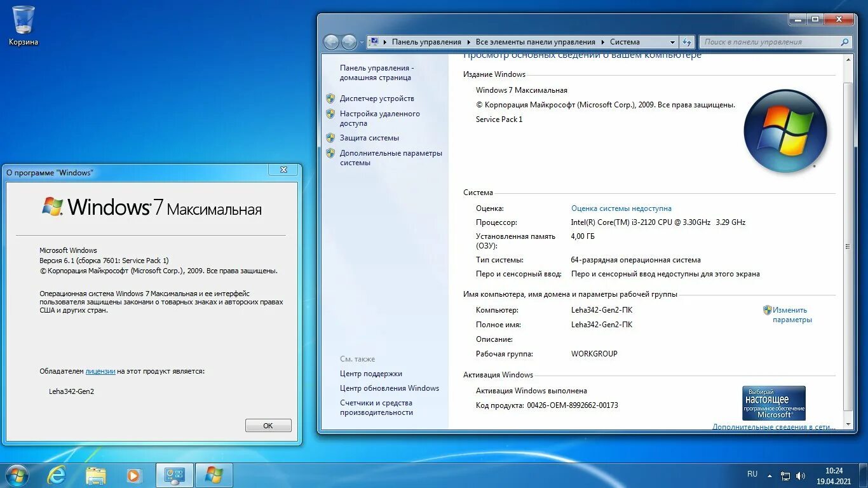This screenshot has width=868, height=488.
Task: Close the About Windows dialog
Action: 283,170
